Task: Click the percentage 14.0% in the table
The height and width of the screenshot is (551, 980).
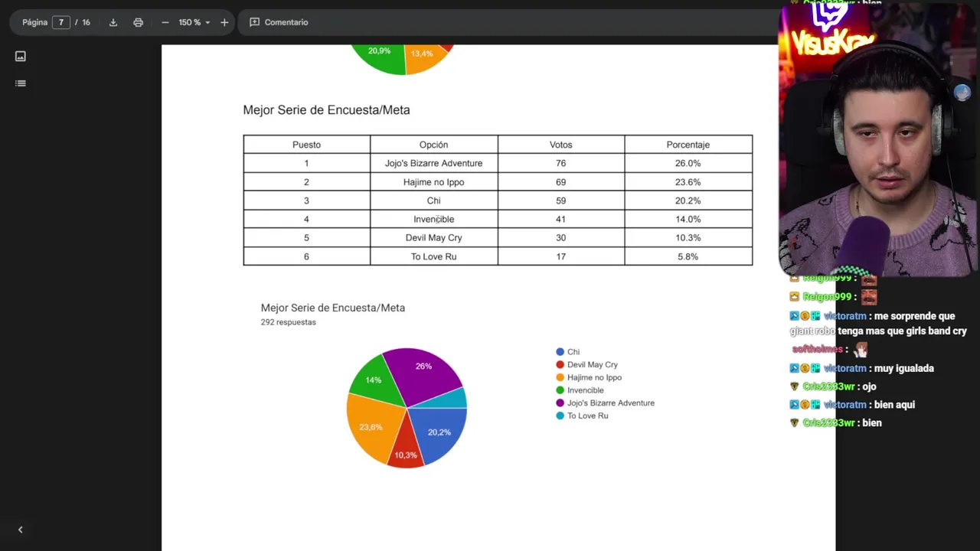Action: [x=688, y=219]
